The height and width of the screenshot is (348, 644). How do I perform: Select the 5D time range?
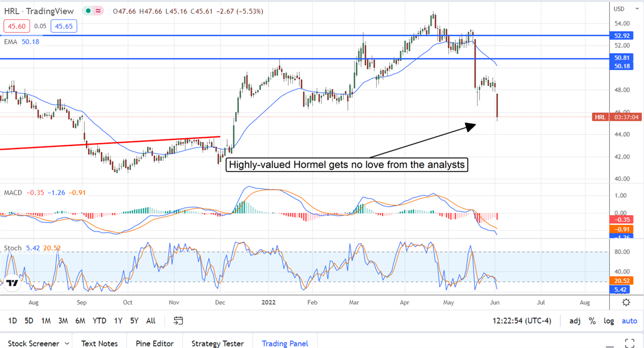(29, 321)
